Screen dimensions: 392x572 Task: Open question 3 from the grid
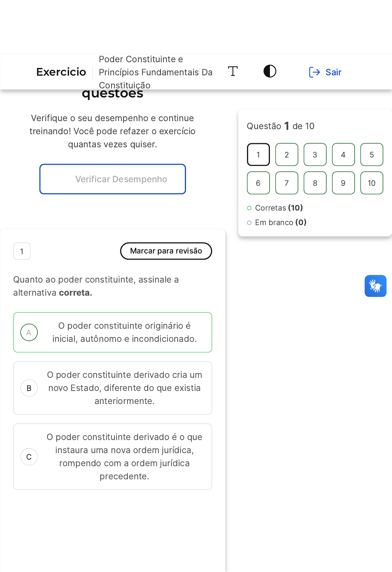point(315,155)
